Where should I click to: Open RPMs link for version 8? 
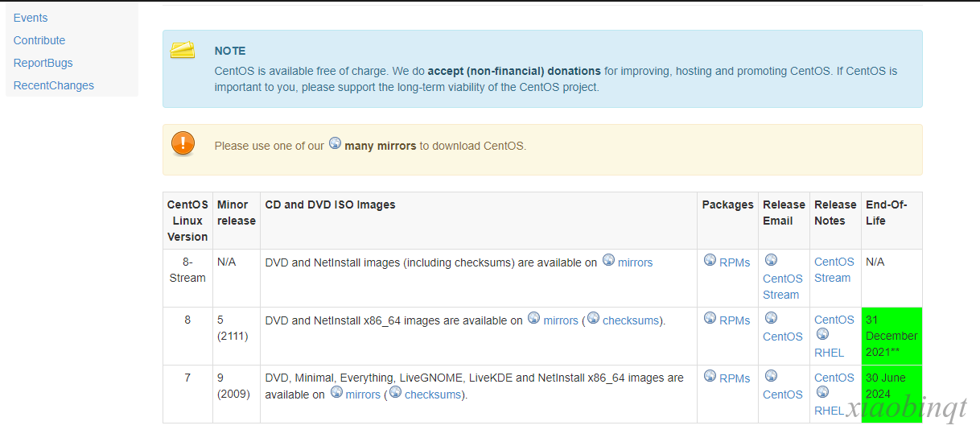click(x=735, y=320)
